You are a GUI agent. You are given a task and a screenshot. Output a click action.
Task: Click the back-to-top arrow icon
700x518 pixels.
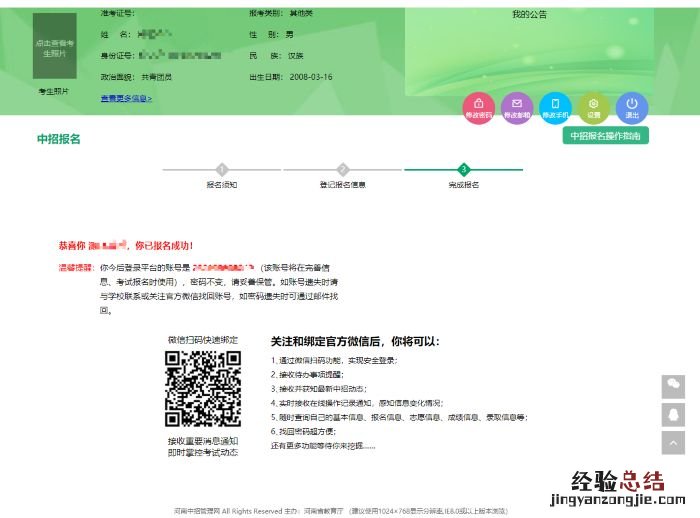(x=674, y=442)
